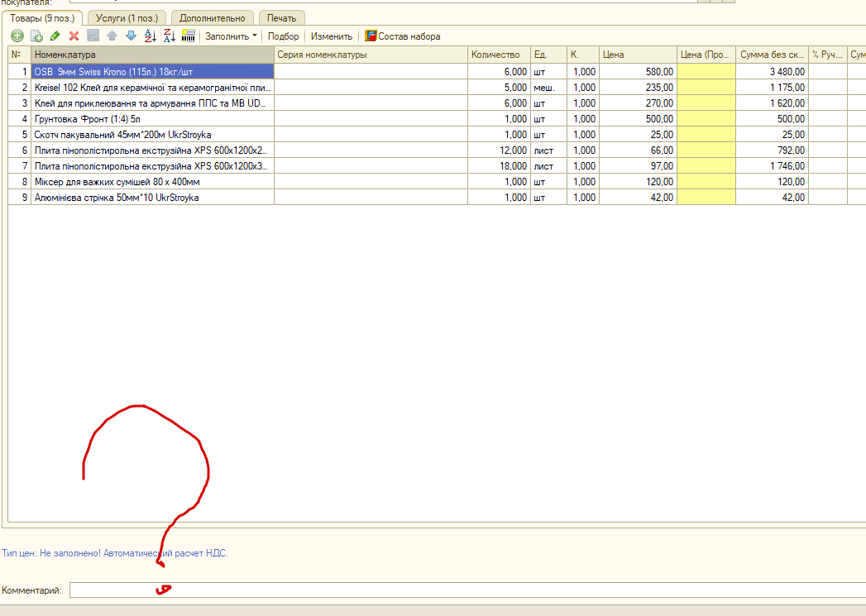This screenshot has width=866, height=616.
Task: Sort ascending with the A-Z icon
Action: click(x=151, y=36)
